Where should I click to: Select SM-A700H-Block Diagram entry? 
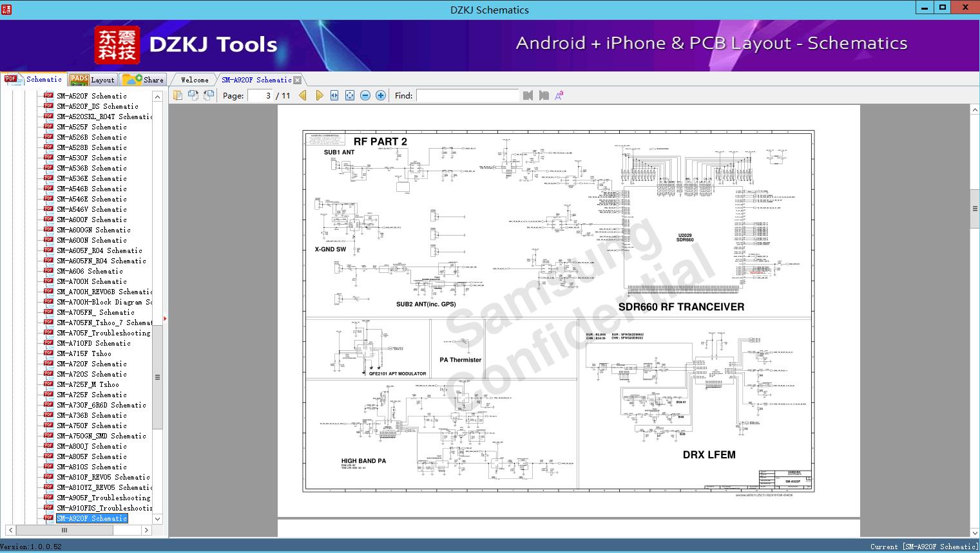pyautogui.click(x=104, y=302)
